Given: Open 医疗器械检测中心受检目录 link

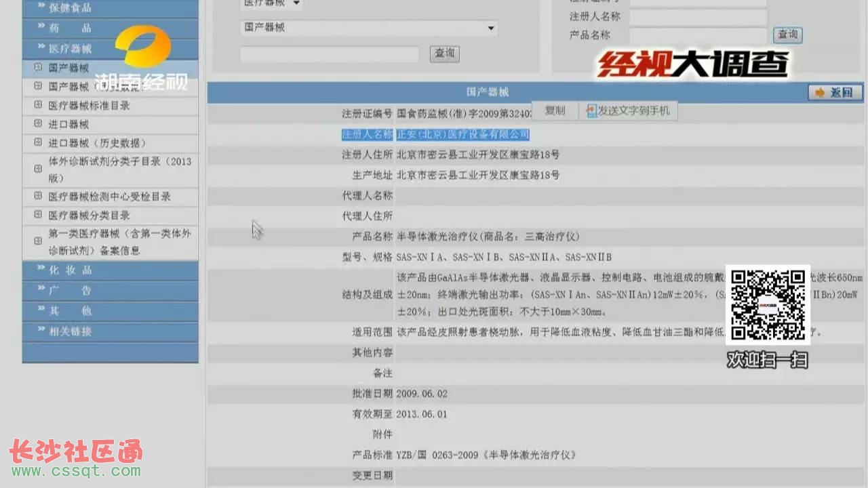Looking at the screenshot, I should click(109, 197).
